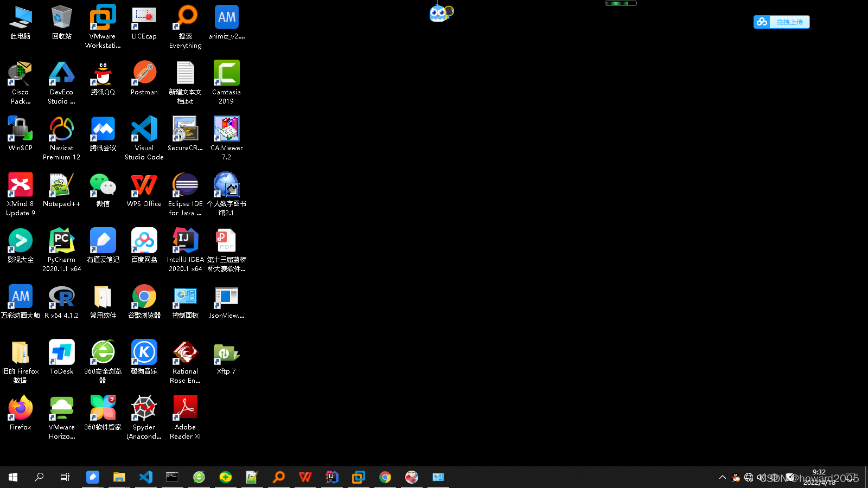Open CAJViewer 7.2 desktop icon
The height and width of the screenshot is (488, 868).
pyautogui.click(x=227, y=138)
